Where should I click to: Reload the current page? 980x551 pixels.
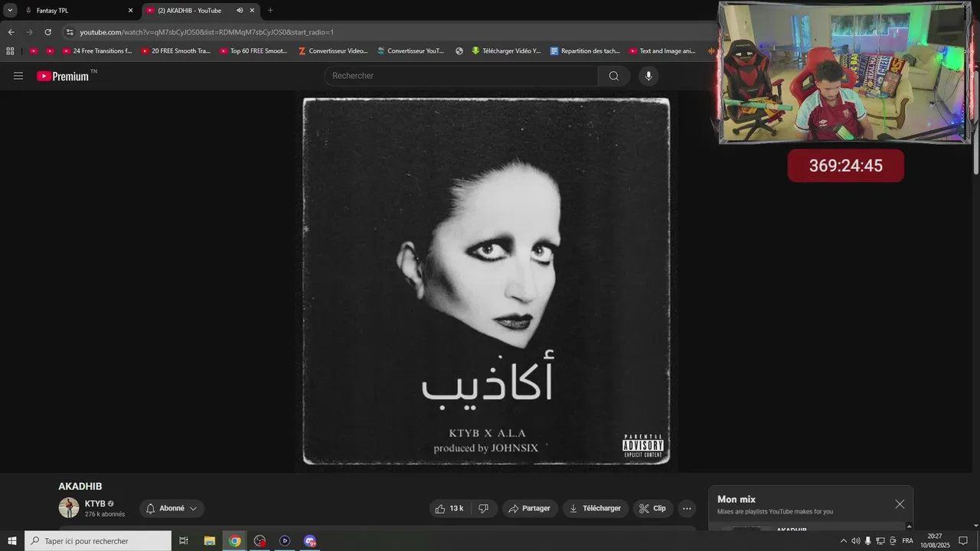click(47, 32)
